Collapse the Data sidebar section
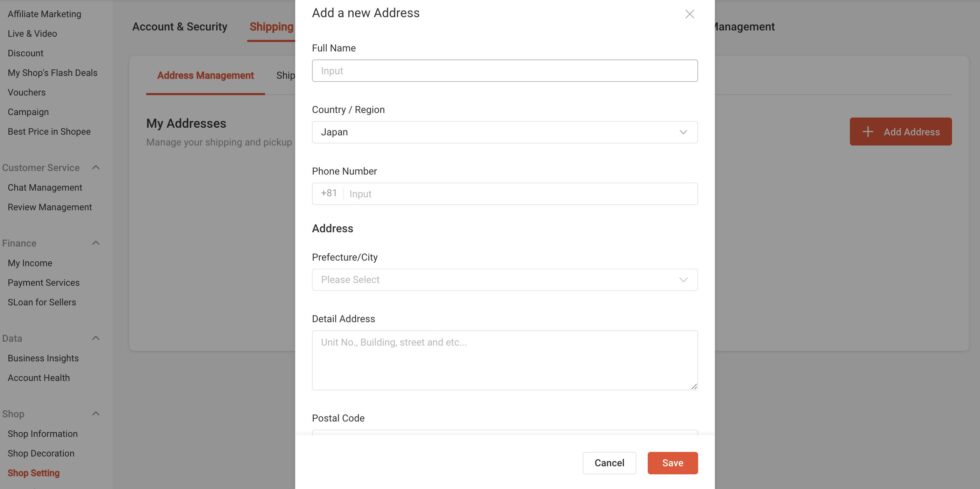This screenshot has height=489, width=980. point(96,339)
